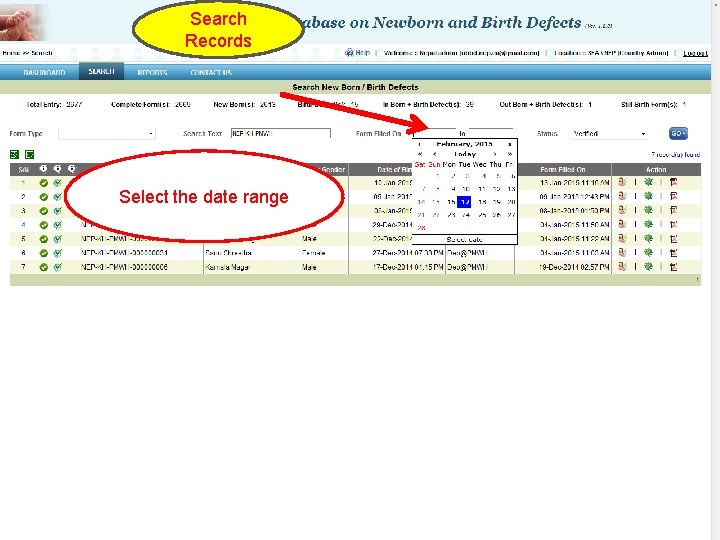Open the Contact Us tab

click(x=211, y=73)
